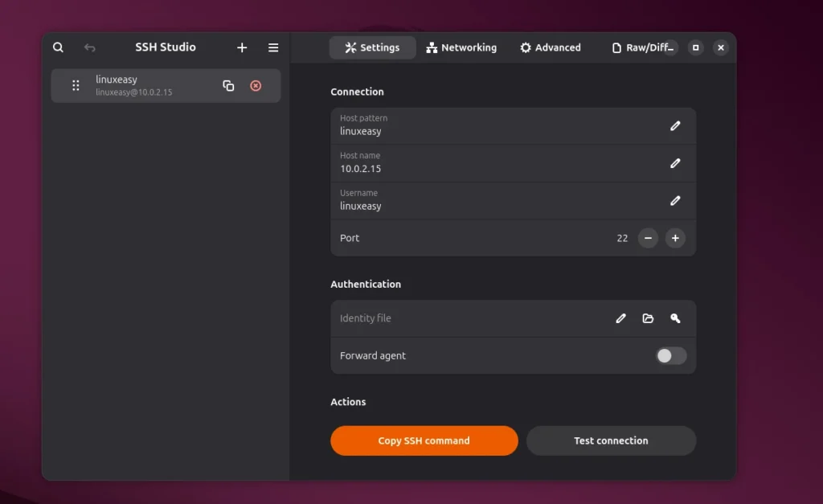The width and height of the screenshot is (823, 504).
Task: Edit the Username with the pencil icon
Action: [x=675, y=200]
